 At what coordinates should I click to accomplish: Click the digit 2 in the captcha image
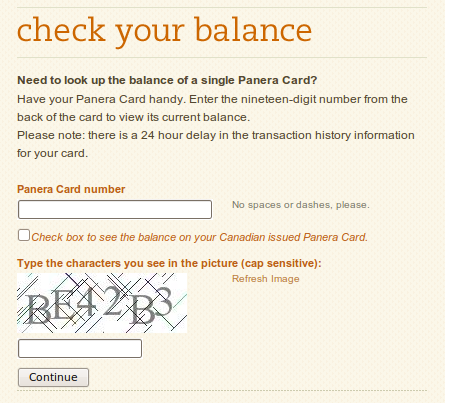coord(112,302)
